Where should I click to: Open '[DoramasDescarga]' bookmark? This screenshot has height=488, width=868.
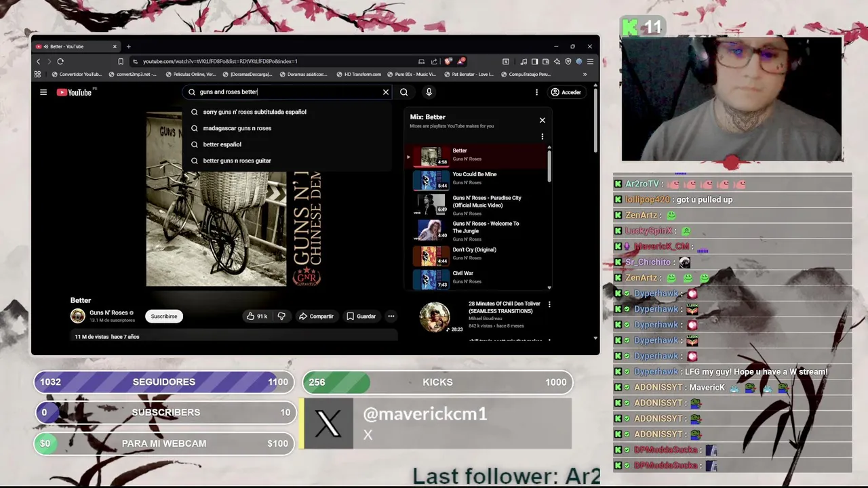tap(248, 75)
